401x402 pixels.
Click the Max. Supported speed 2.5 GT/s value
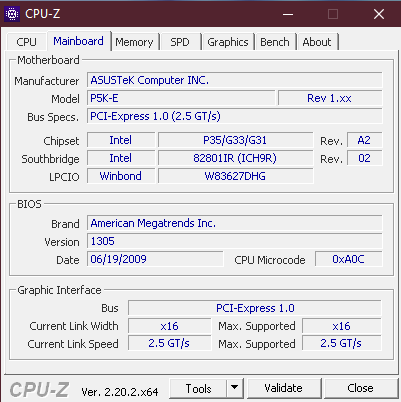click(x=342, y=344)
